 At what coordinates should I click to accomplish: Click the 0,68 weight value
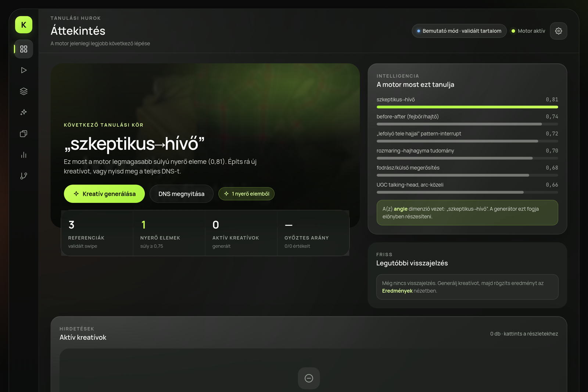click(552, 168)
